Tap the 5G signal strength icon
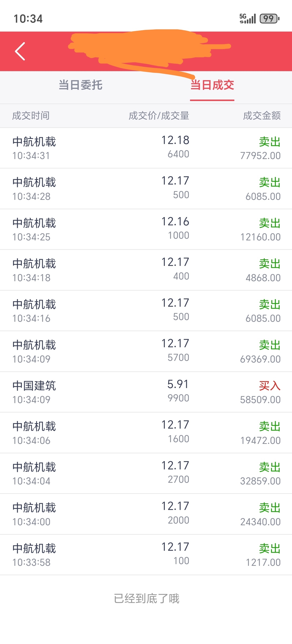Image resolution: width=292 pixels, height=644 pixels. (x=247, y=18)
